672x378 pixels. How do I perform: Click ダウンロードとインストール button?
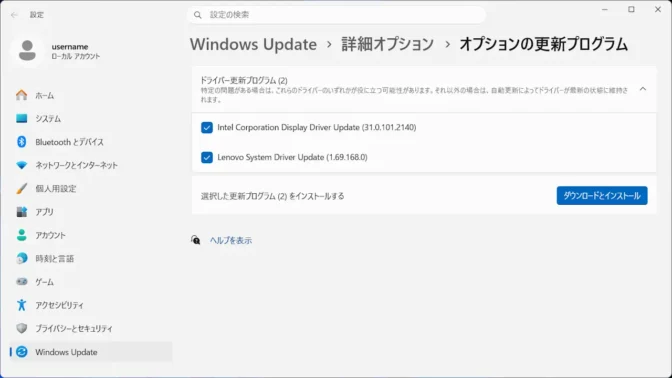[x=602, y=195]
